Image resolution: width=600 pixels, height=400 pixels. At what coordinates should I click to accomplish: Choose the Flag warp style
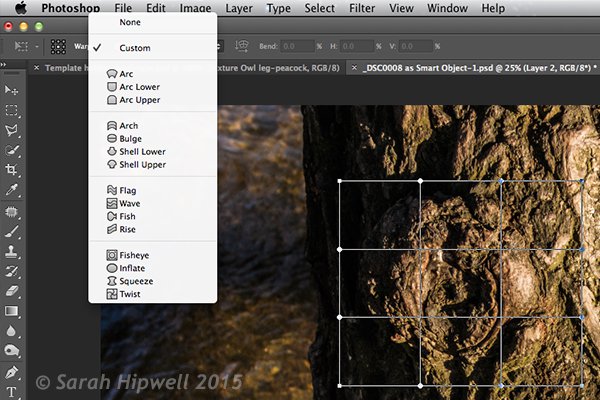pos(128,190)
